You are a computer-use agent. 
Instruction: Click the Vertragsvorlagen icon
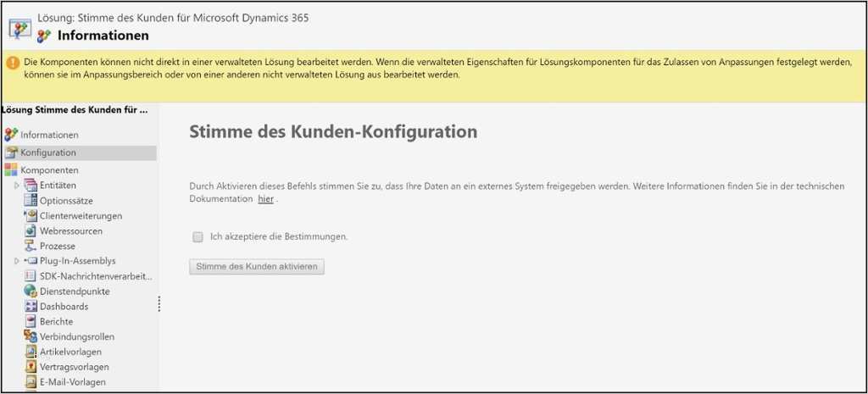tap(31, 366)
